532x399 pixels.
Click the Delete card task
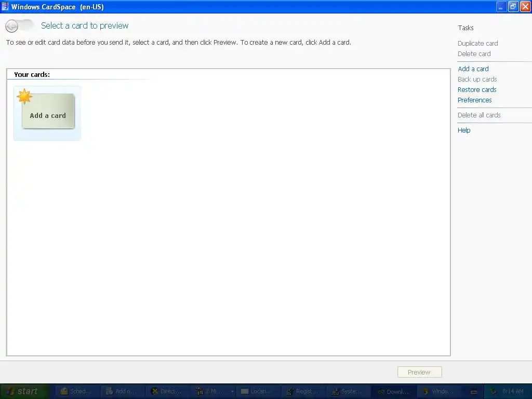[x=474, y=54]
